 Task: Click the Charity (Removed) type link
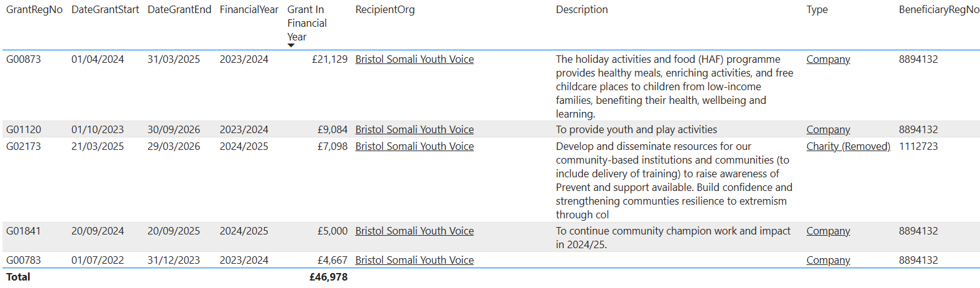pyautogui.click(x=848, y=147)
